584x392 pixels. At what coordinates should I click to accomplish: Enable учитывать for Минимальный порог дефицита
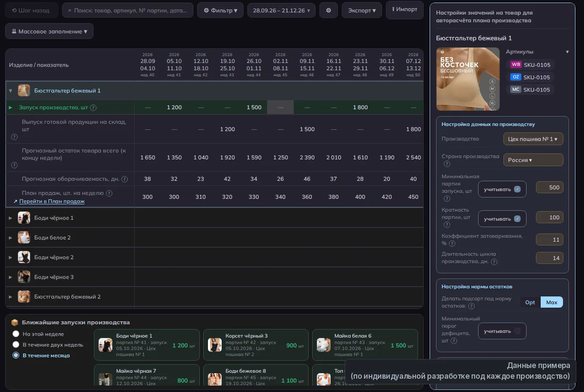point(517,331)
